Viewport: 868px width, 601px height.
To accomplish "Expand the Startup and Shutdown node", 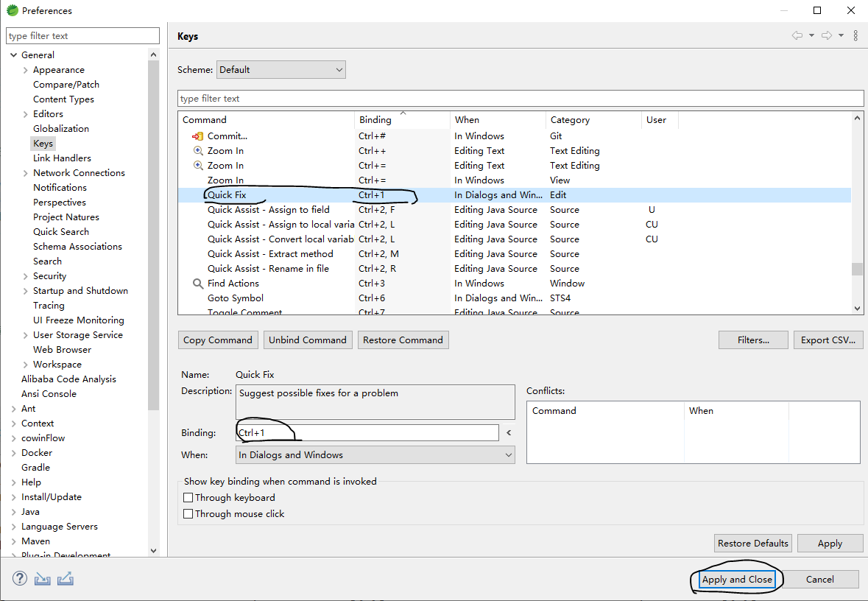I will pyautogui.click(x=26, y=291).
